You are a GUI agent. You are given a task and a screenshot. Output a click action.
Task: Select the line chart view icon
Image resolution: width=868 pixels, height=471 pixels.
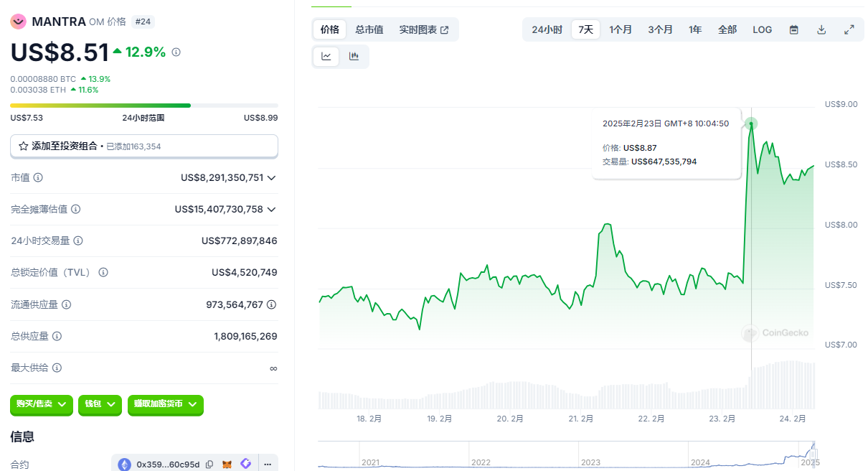click(326, 57)
